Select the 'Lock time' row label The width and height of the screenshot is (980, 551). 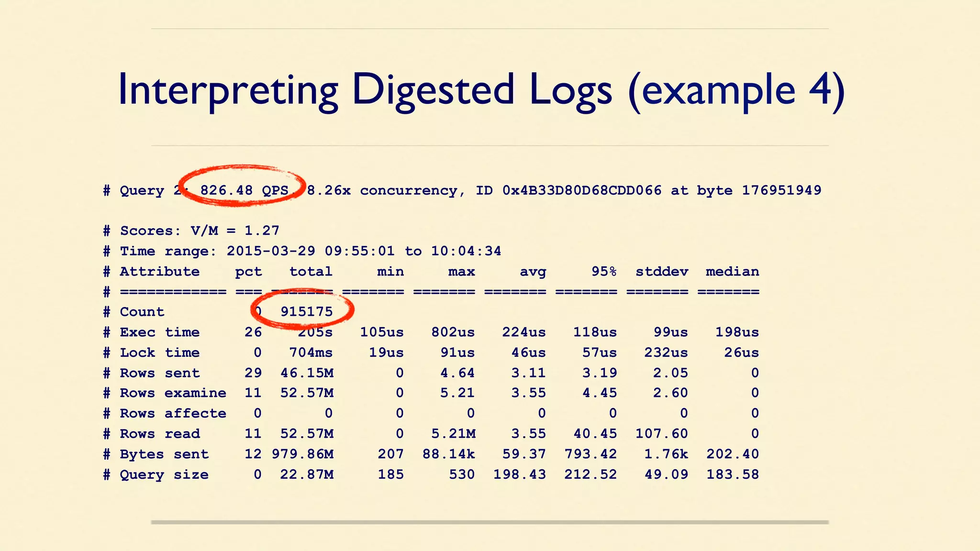tap(160, 353)
